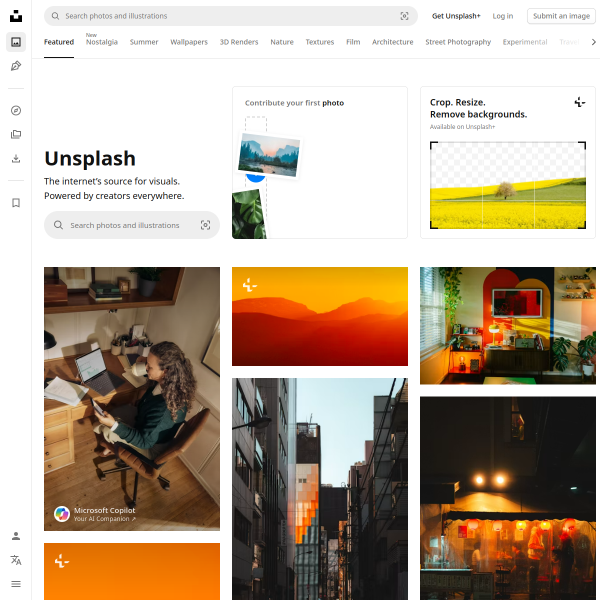The width and height of the screenshot is (600, 600).
Task: Open the Wallpapers category tab
Action: [x=189, y=42]
